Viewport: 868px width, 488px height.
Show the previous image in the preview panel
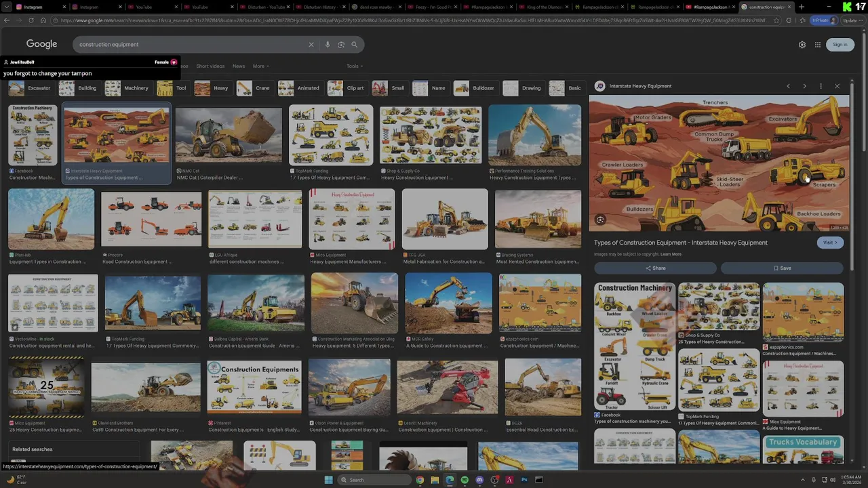(788, 86)
